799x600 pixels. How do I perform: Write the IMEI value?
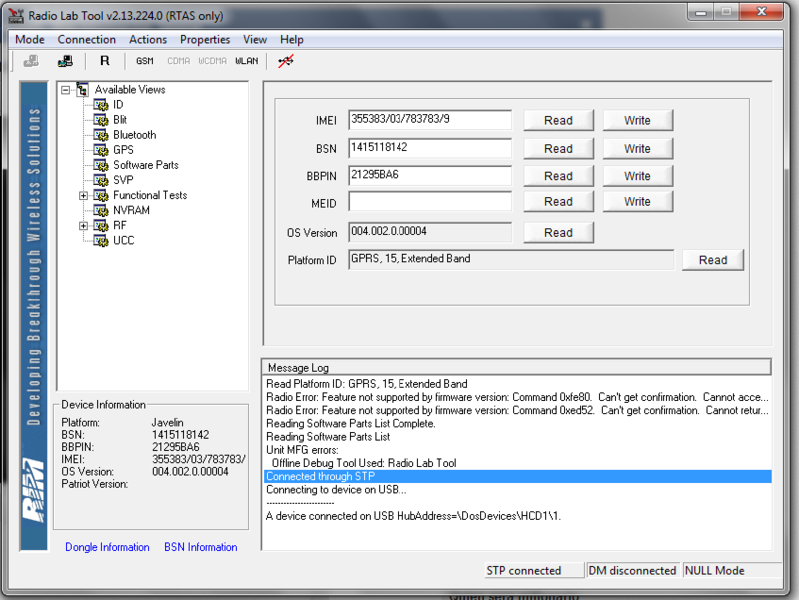(637, 120)
